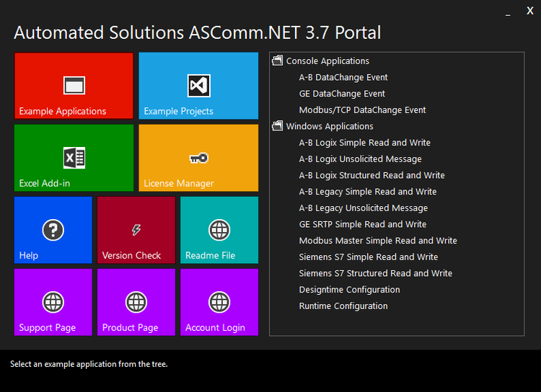Click the question mark Help icon
The width and height of the screenshot is (541, 392).
click(x=53, y=230)
